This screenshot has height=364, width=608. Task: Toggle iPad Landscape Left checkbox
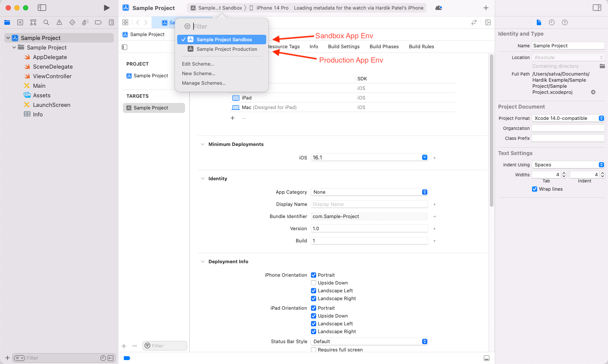(x=314, y=324)
